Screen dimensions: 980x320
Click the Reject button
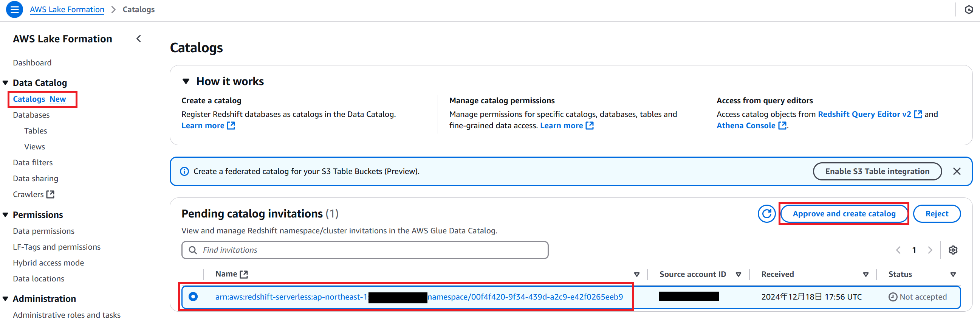[x=937, y=214]
